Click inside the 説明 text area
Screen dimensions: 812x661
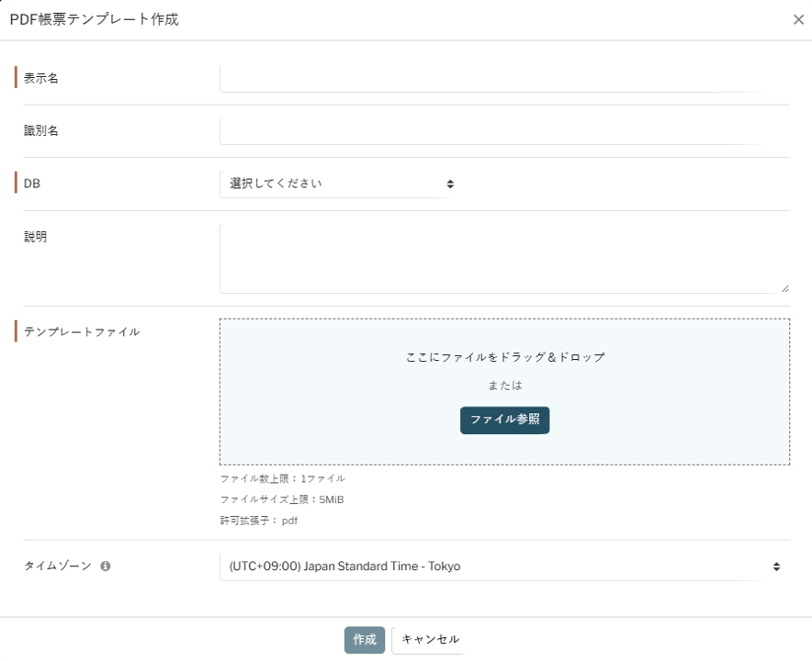503,258
